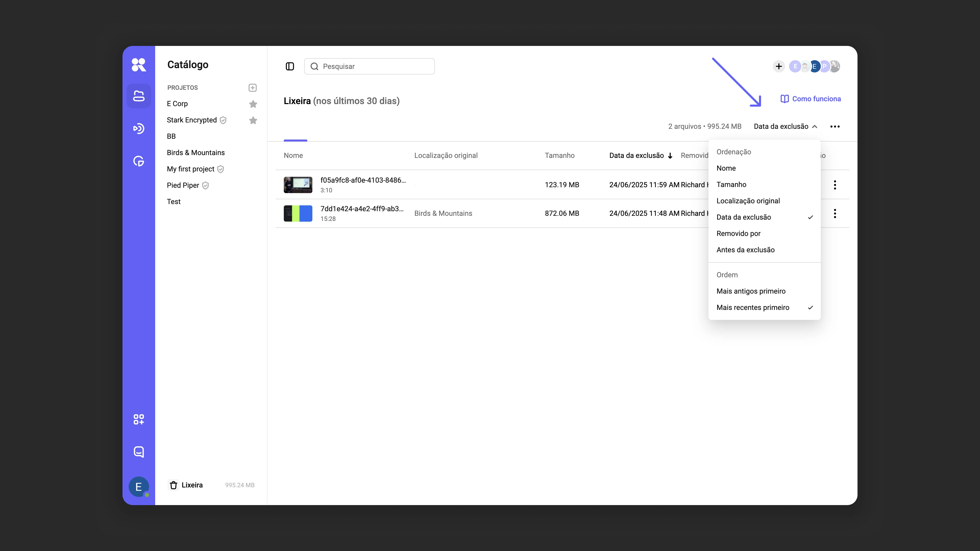Click the Pesquisar search field
The width and height of the screenshot is (980, 551).
pyautogui.click(x=369, y=67)
